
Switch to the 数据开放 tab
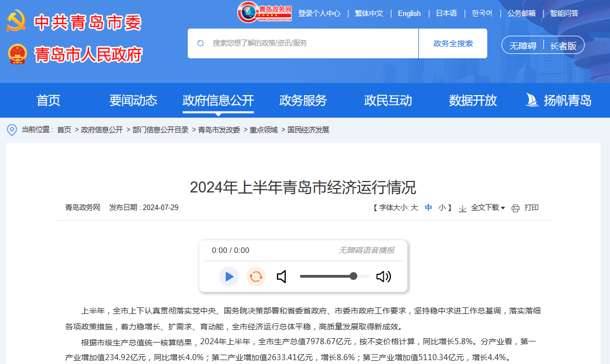472,100
